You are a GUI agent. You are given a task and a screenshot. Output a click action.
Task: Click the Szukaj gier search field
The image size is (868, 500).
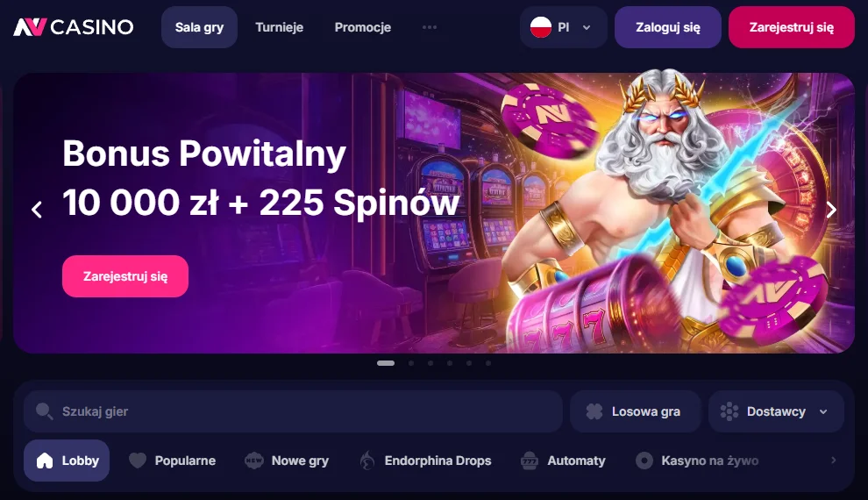pos(293,411)
